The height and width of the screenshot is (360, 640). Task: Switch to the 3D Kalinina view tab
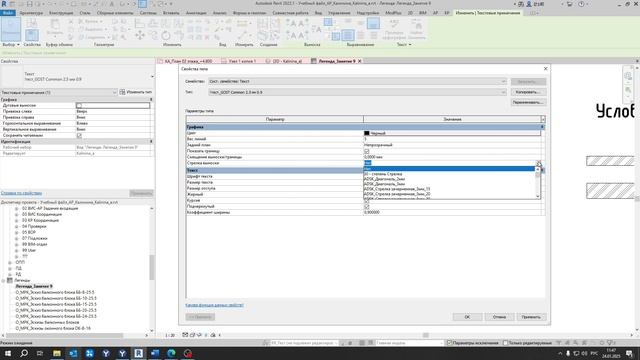[287, 61]
